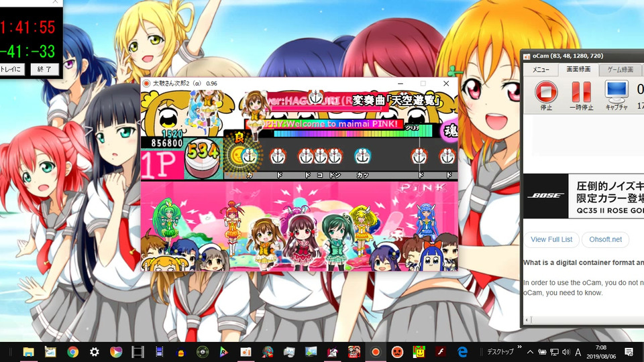Open the colorful orb app in taskbar
The image size is (644, 362).
click(x=116, y=352)
